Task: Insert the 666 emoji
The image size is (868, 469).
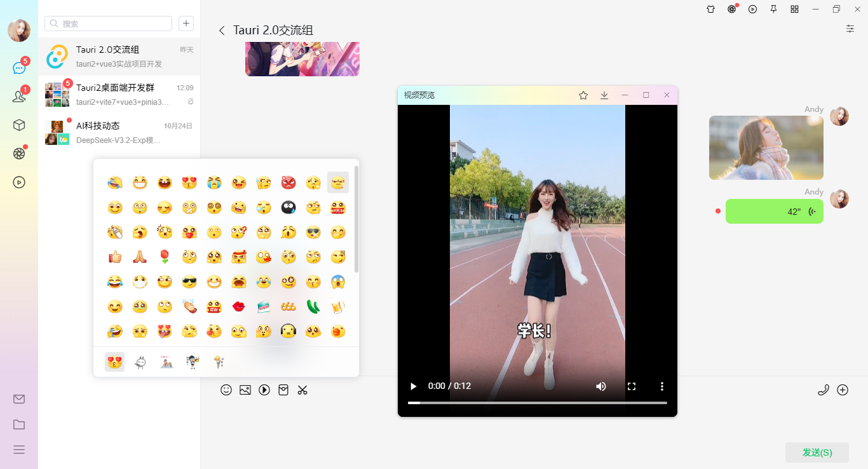Action: tap(288, 307)
